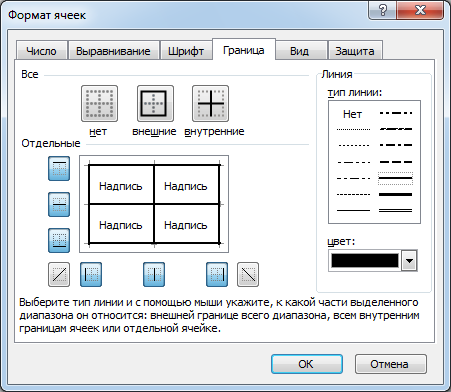
Task: Click the 'внешние' label text
Action: [x=154, y=131]
